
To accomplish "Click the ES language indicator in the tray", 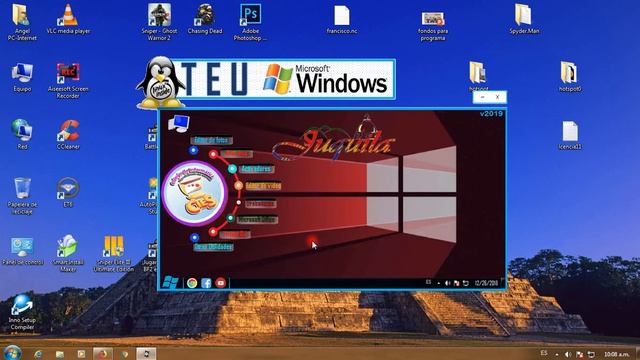I will (x=544, y=353).
